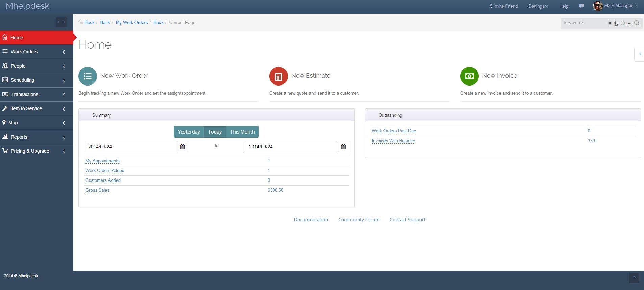Click the breadcrumb home icon

[x=81, y=22]
